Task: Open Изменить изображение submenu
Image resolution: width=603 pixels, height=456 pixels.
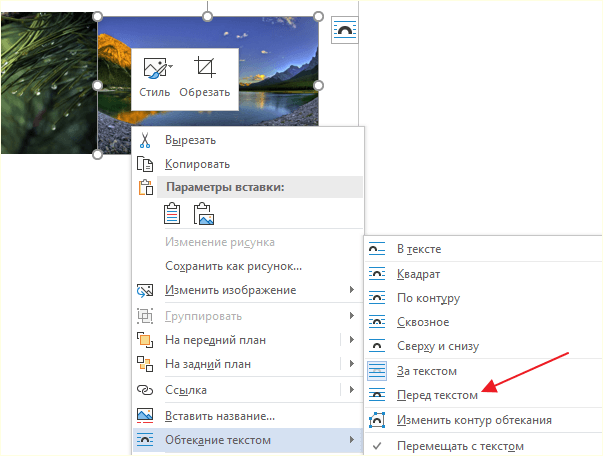Action: (248, 290)
